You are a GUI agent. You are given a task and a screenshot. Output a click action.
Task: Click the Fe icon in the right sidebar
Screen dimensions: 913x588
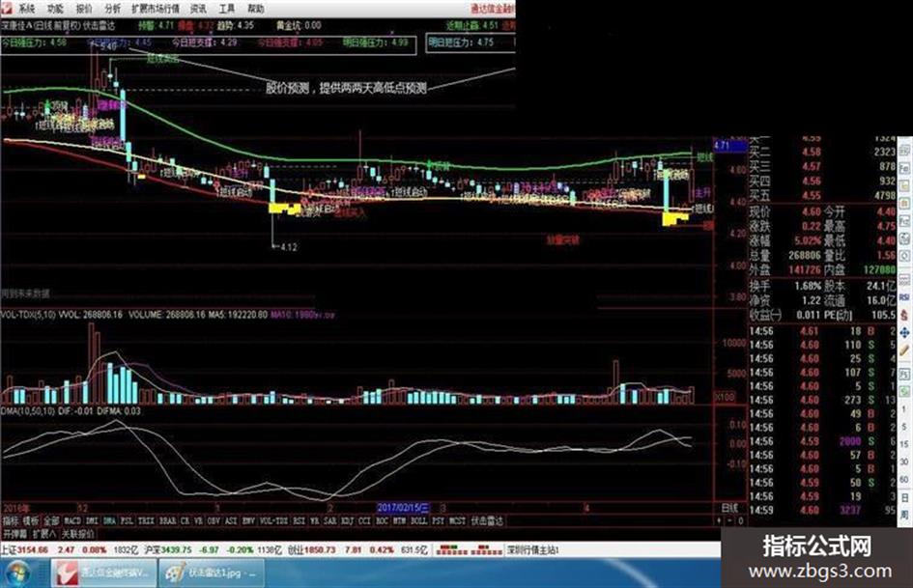pyautogui.click(x=904, y=169)
